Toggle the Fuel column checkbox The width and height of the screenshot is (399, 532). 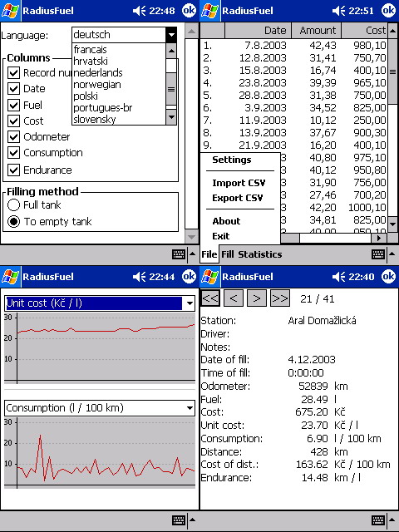point(13,106)
